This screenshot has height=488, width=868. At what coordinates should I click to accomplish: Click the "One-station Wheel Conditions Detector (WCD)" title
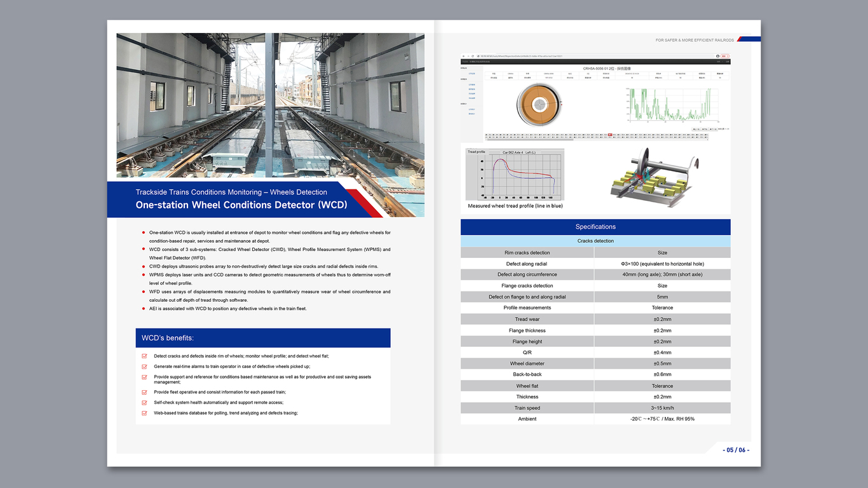(241, 205)
